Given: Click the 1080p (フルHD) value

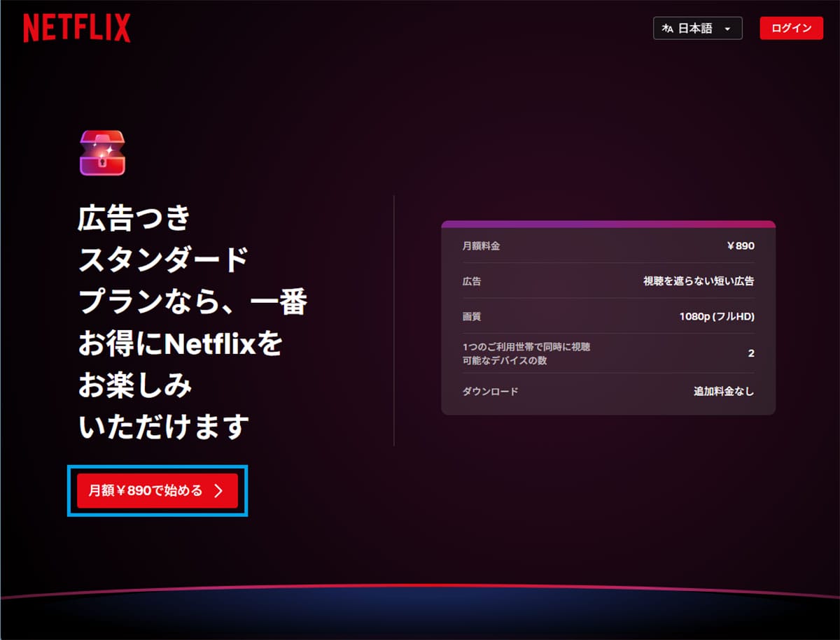Looking at the screenshot, I should click(717, 317).
